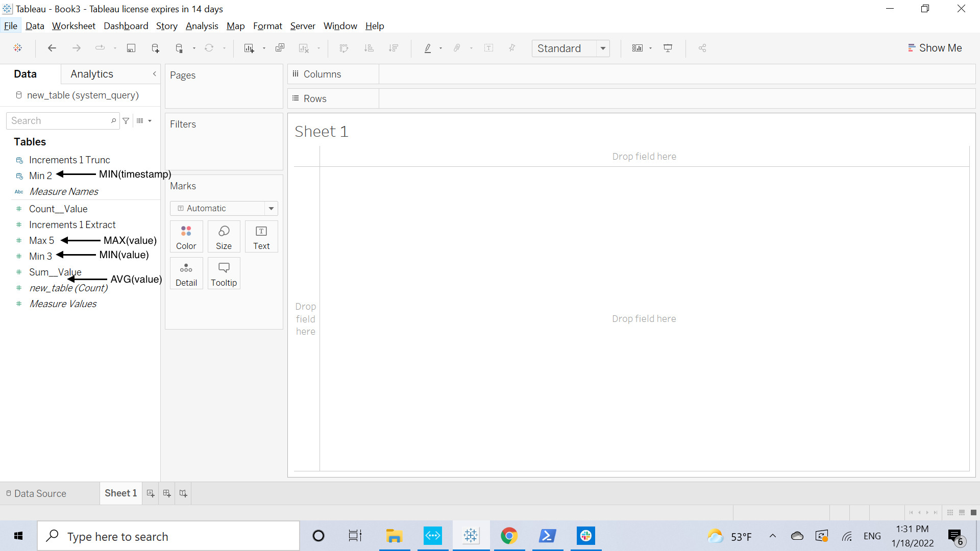Click the Color marks button

pyautogui.click(x=186, y=237)
